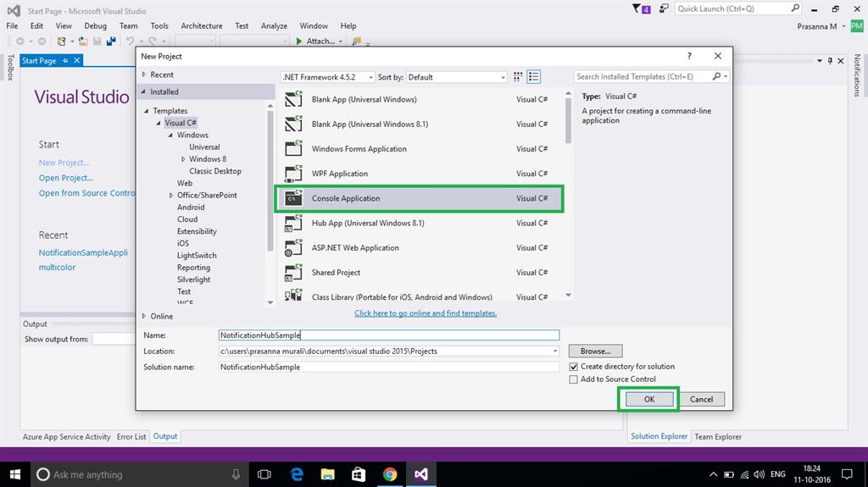
Task: Click OK to create the project
Action: tap(648, 399)
